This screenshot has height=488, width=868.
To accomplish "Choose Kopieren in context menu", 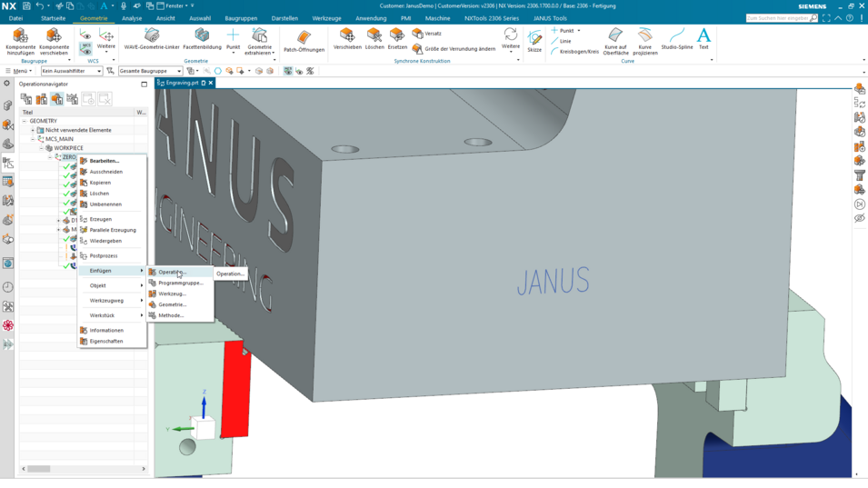I will (112, 183).
